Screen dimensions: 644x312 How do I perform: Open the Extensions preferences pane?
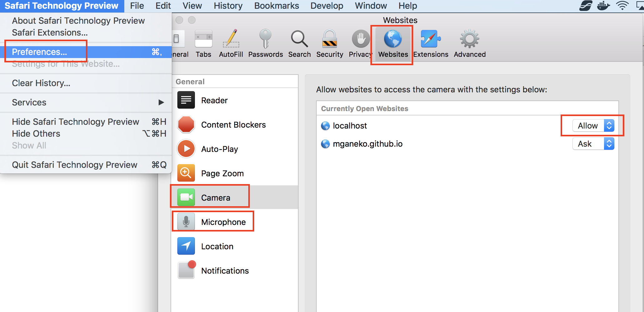pyautogui.click(x=431, y=44)
